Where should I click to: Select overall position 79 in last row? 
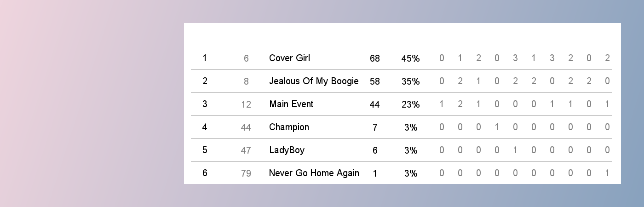(x=246, y=173)
